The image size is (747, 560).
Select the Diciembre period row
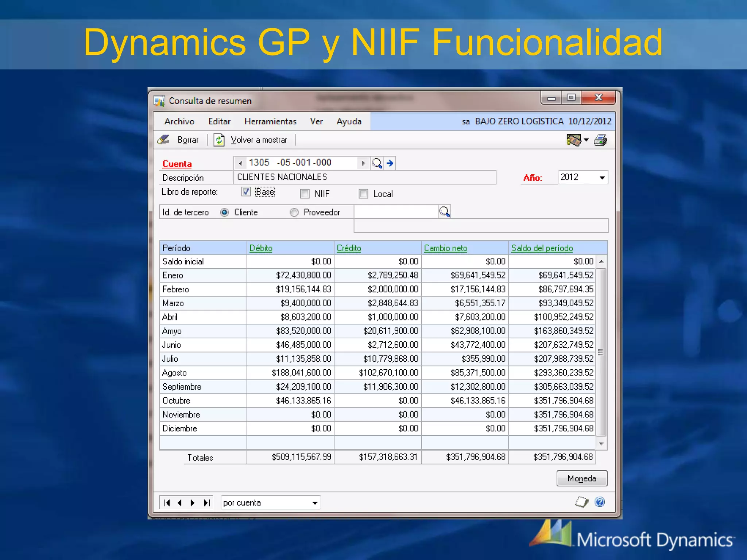[x=378, y=428]
